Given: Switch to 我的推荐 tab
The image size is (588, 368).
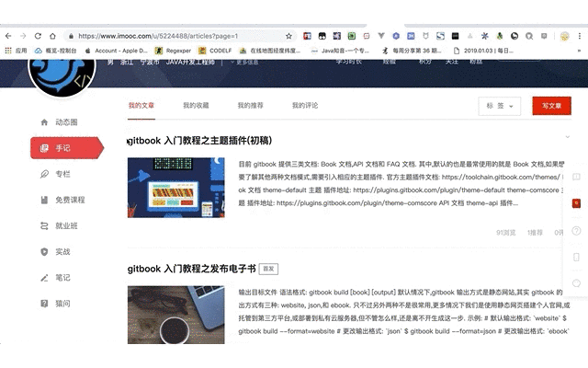Looking at the screenshot, I should 250,106.
